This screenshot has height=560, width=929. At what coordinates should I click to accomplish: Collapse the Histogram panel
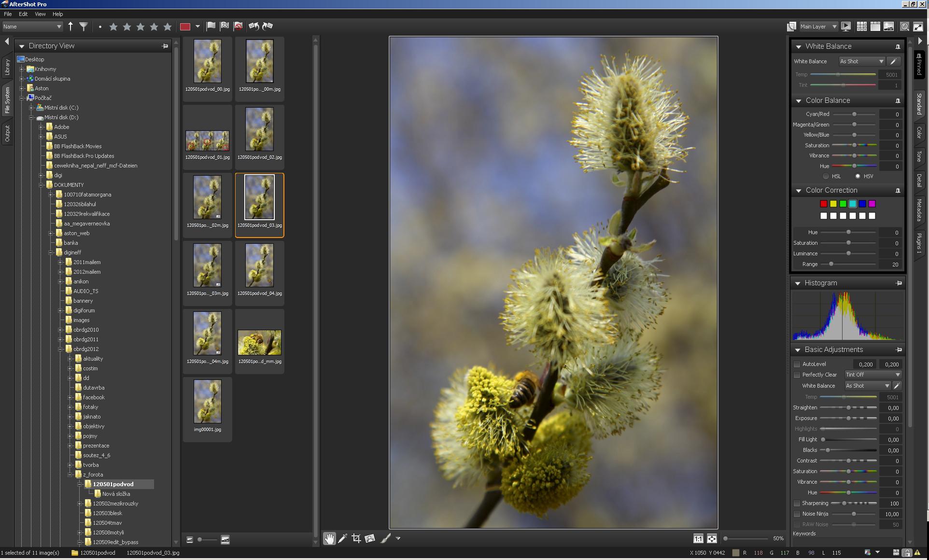coord(798,283)
